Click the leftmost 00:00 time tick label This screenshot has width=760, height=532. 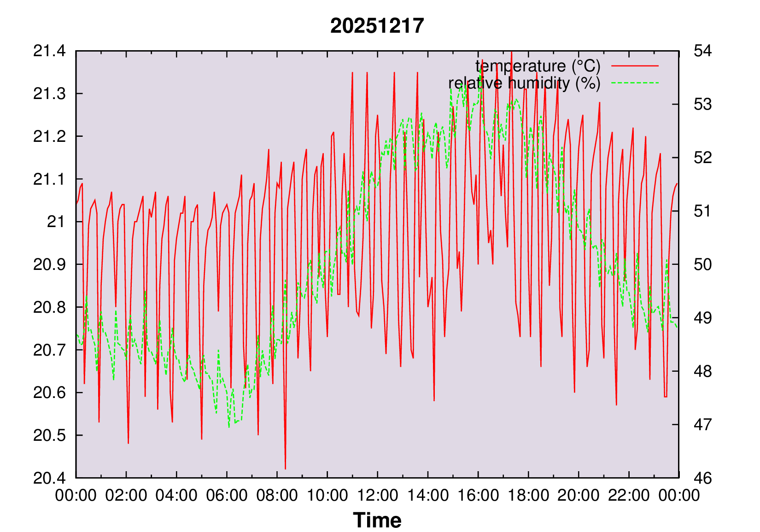tap(76, 496)
